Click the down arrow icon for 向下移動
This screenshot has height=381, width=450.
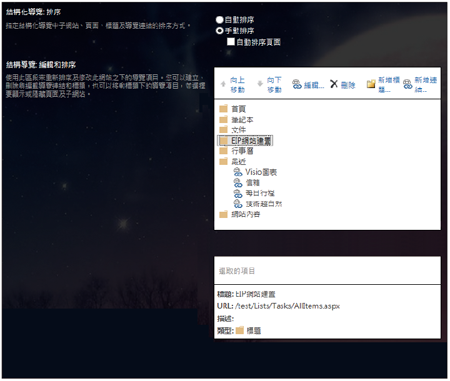point(260,84)
